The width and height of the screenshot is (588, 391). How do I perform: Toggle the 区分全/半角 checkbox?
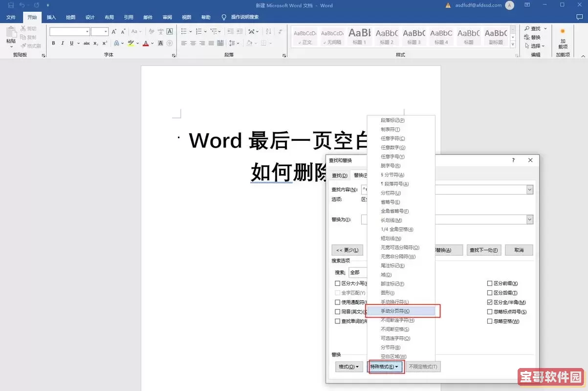490,302
